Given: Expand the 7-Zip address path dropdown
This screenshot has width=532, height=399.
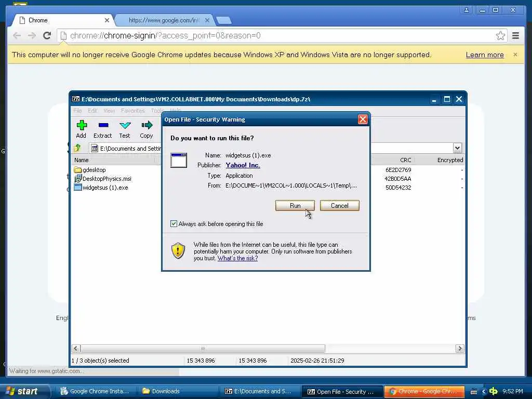Looking at the screenshot, I should 457,148.
